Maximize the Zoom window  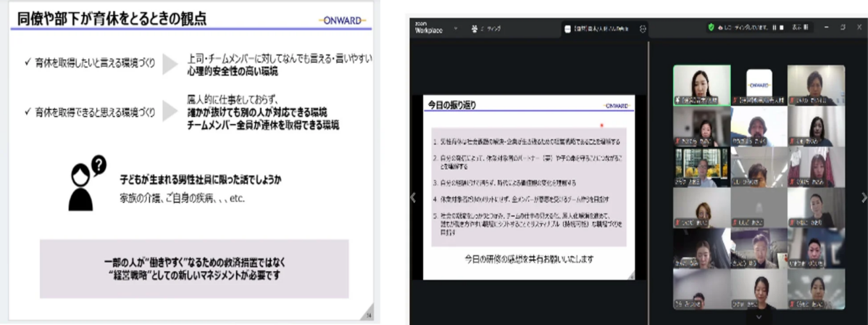(x=843, y=27)
